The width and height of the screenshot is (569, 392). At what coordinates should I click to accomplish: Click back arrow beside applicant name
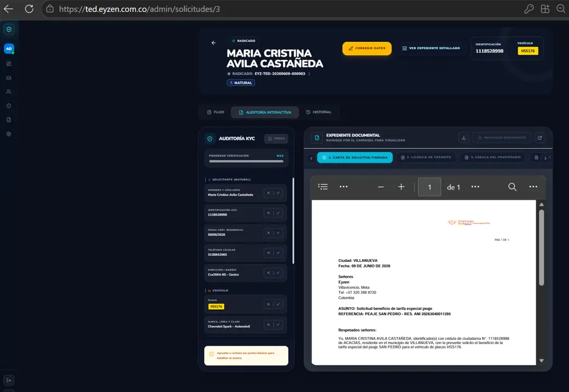tap(213, 43)
